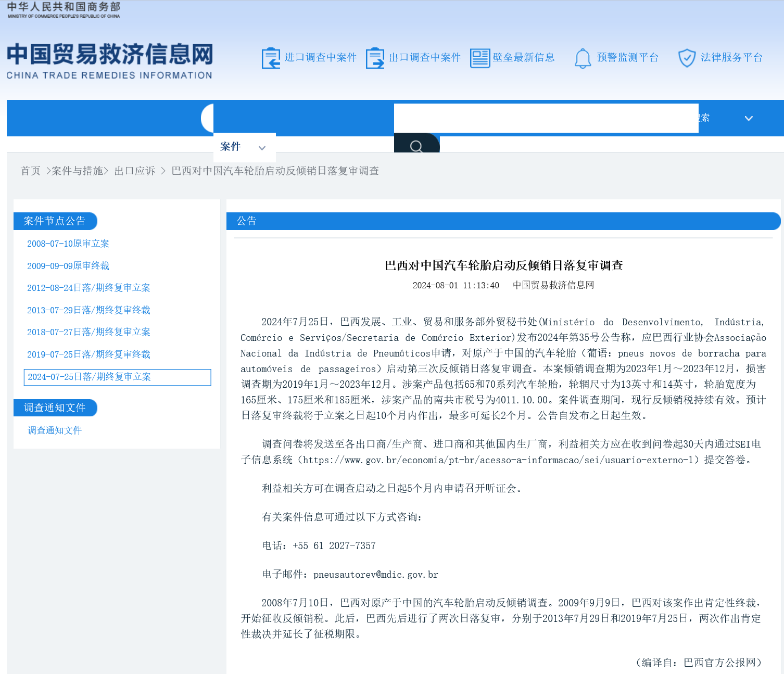Expand the 案件 category dropdown
The width and height of the screenshot is (784, 674).
pos(244,147)
